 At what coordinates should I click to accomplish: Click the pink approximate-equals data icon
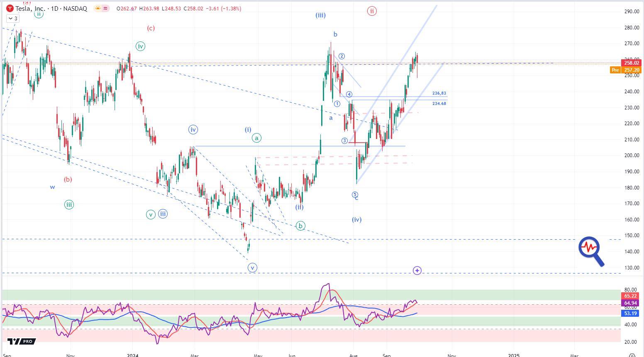pos(105,8)
